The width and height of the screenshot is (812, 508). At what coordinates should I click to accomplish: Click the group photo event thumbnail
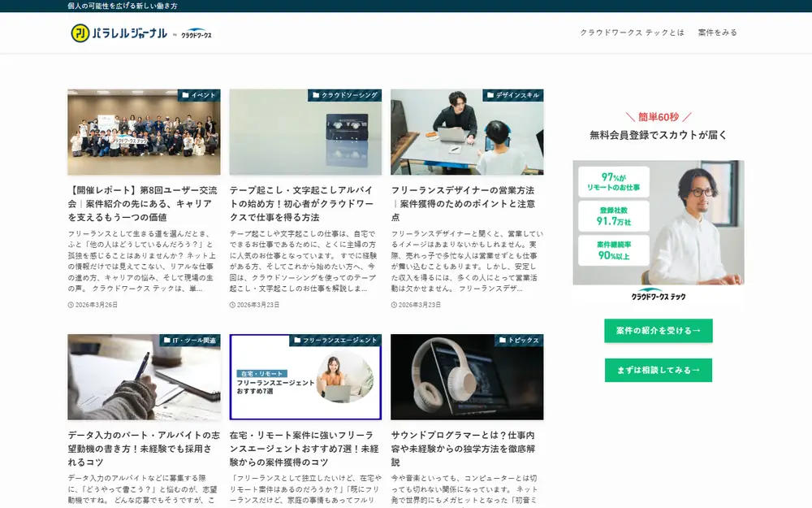coord(144,132)
